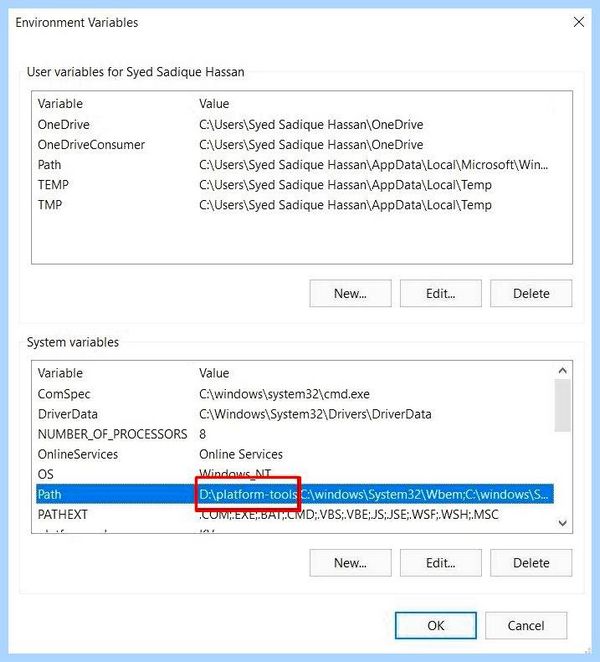Select the TMP user variable
This screenshot has height=662, width=600.
tap(295, 205)
